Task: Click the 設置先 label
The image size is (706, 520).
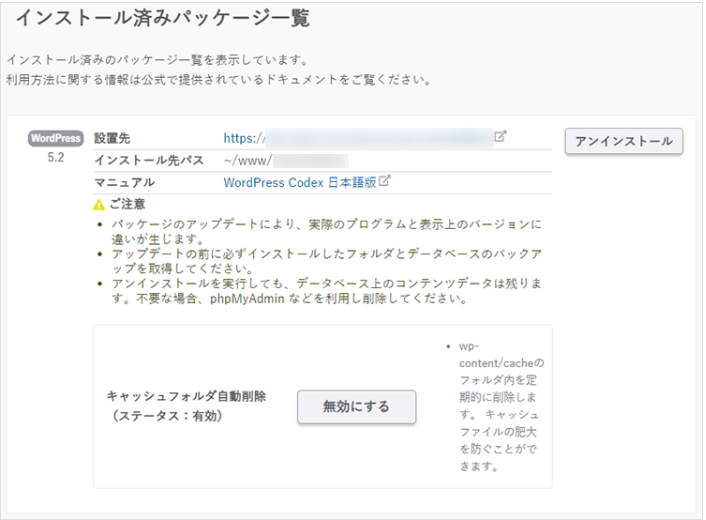Action: [112, 138]
